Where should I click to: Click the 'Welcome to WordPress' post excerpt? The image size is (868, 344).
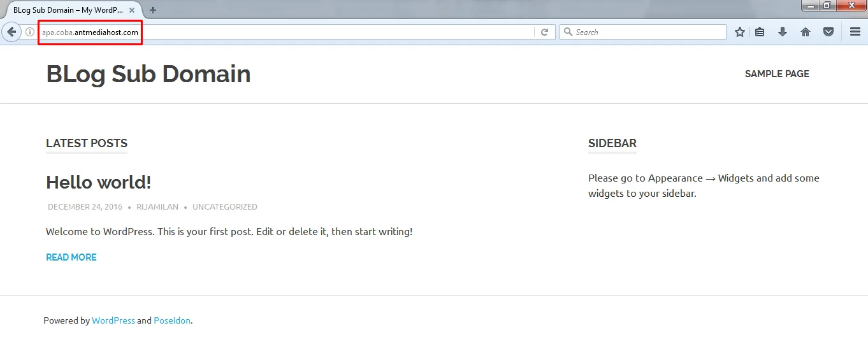pyautogui.click(x=229, y=232)
